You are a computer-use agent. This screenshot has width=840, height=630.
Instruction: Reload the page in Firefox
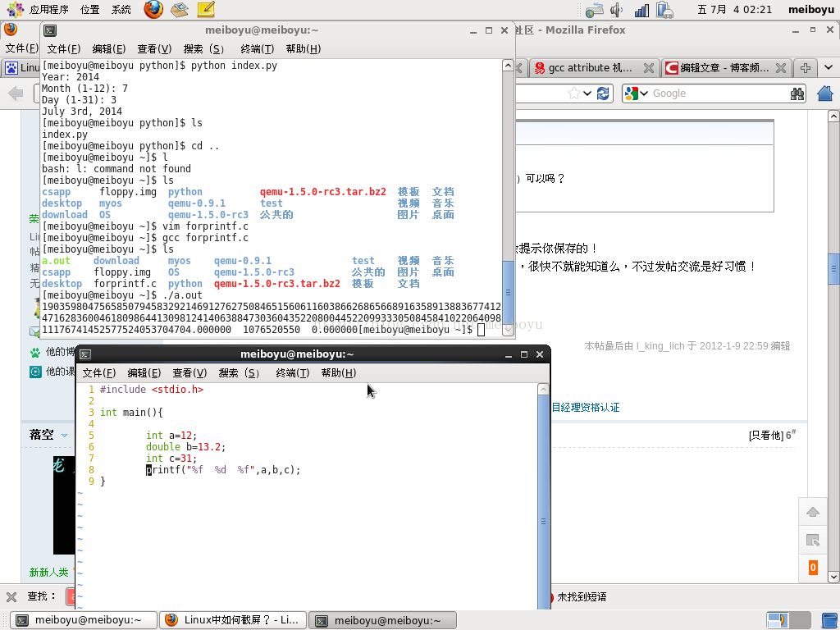coord(603,94)
